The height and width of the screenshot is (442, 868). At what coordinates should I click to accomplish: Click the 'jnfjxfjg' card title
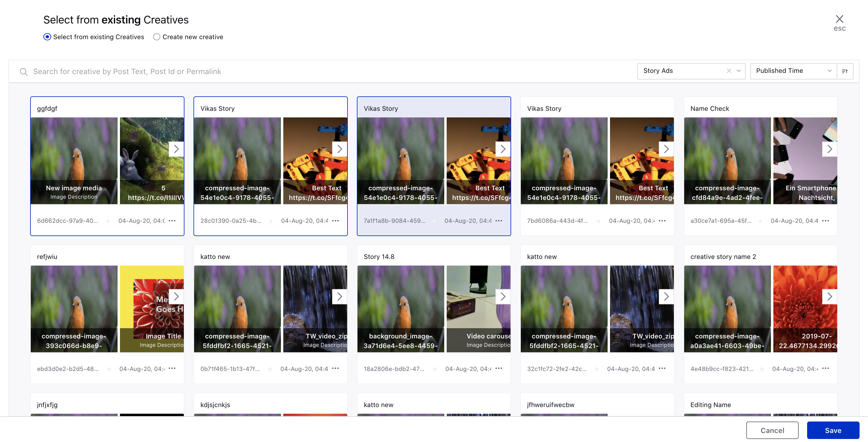pos(47,405)
